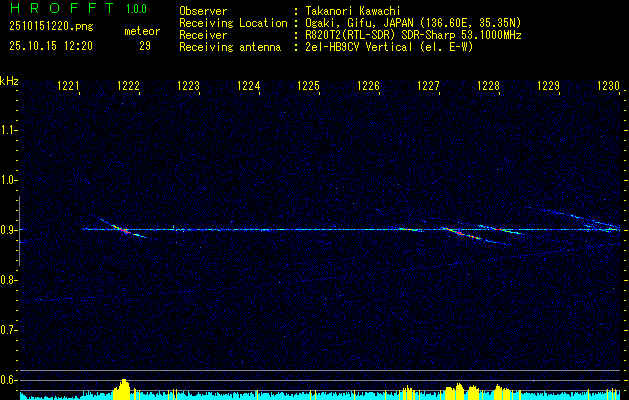The width and height of the screenshot is (629, 400).
Task: Click the kHz axis unit label
Action: pyautogui.click(x=9, y=81)
